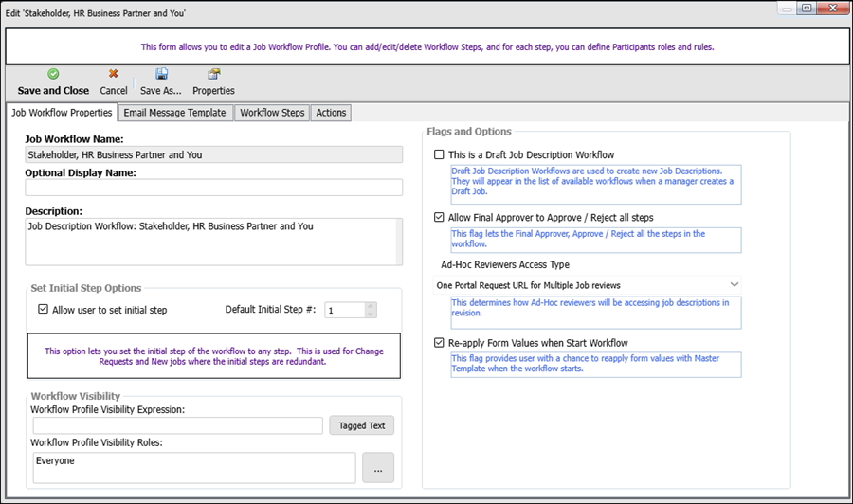Expand the Ad-Hoc Reviewers Access Type dropdown
This screenshot has height=504, width=853.
click(735, 284)
